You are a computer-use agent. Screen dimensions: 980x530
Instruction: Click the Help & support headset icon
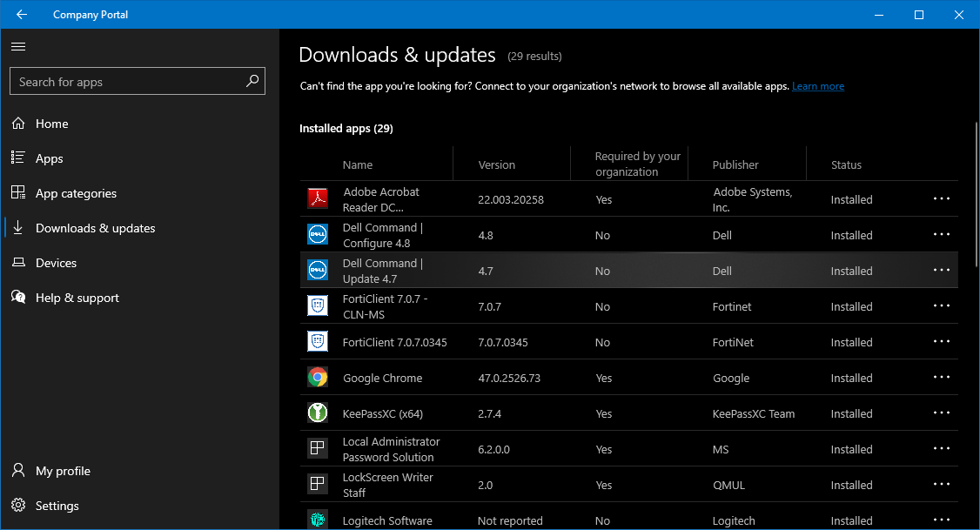click(18, 297)
